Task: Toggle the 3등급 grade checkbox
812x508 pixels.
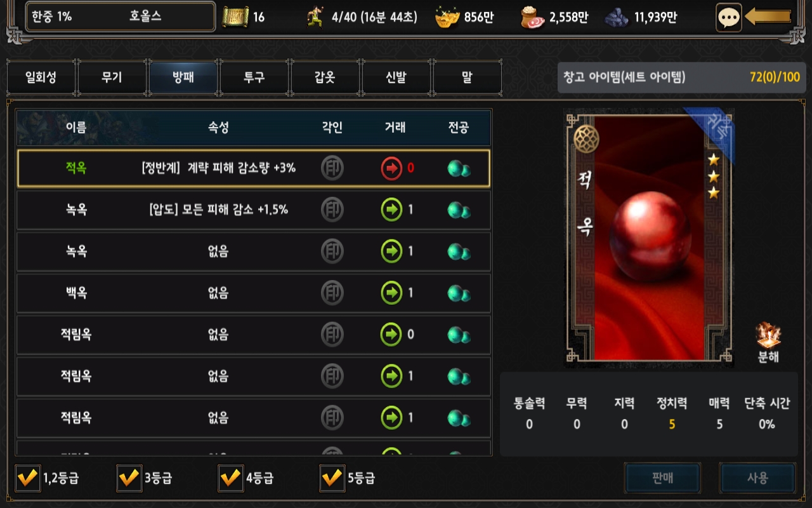Action: [x=129, y=478]
